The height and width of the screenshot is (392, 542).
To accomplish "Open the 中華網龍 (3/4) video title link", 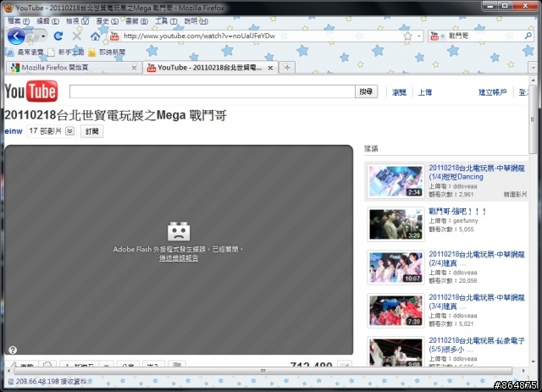I will [x=477, y=301].
